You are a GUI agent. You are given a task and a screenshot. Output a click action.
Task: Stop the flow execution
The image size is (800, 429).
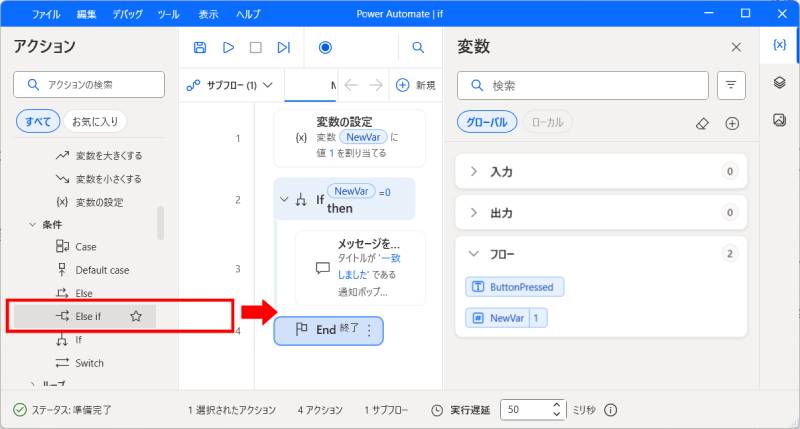255,47
